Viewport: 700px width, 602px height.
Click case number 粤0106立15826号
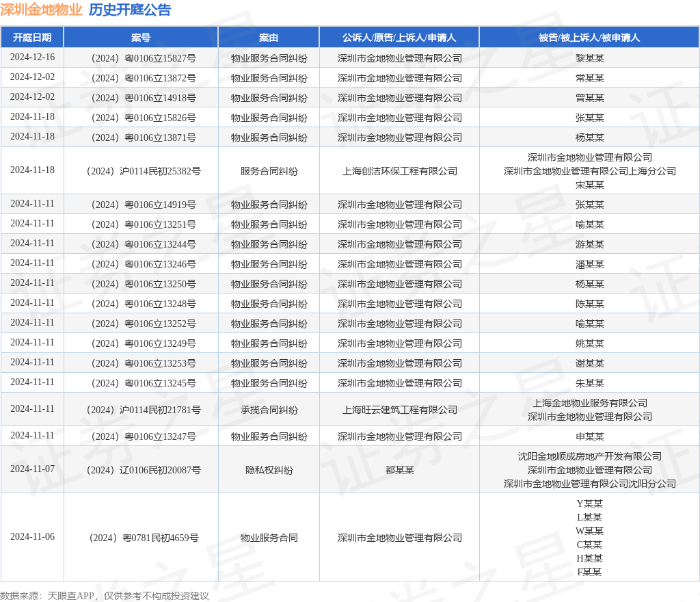(x=144, y=118)
